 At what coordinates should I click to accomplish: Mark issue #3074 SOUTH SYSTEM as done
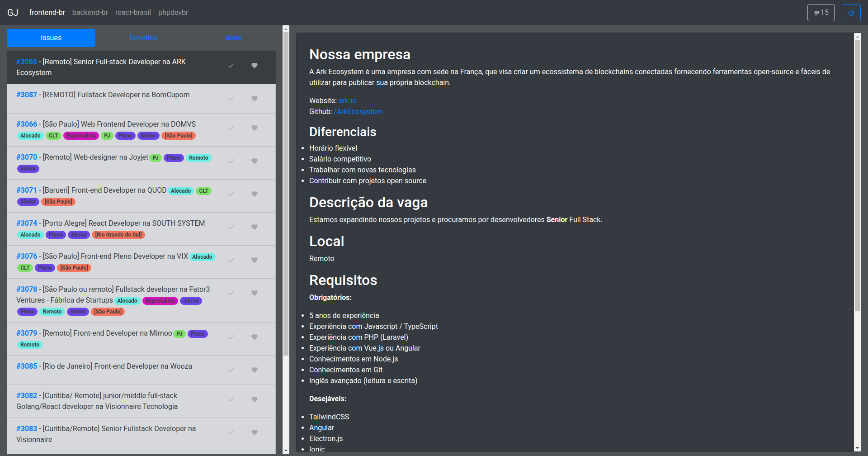point(231,227)
